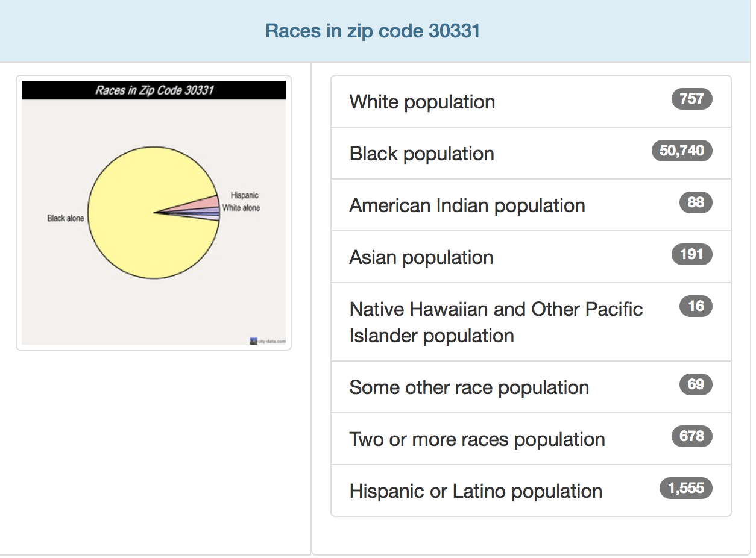The image size is (756, 558).
Task: Click the city-data.com watermark logo
Action: 268,342
